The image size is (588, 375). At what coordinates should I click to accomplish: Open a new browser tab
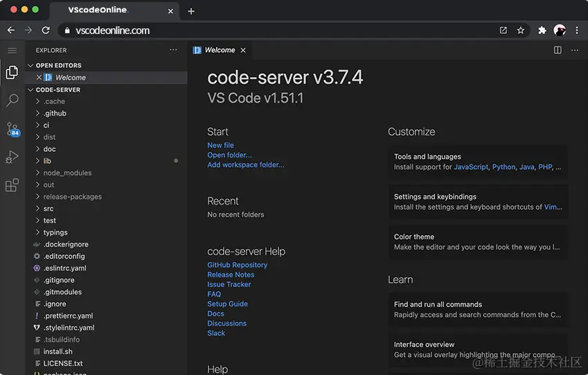[191, 11]
